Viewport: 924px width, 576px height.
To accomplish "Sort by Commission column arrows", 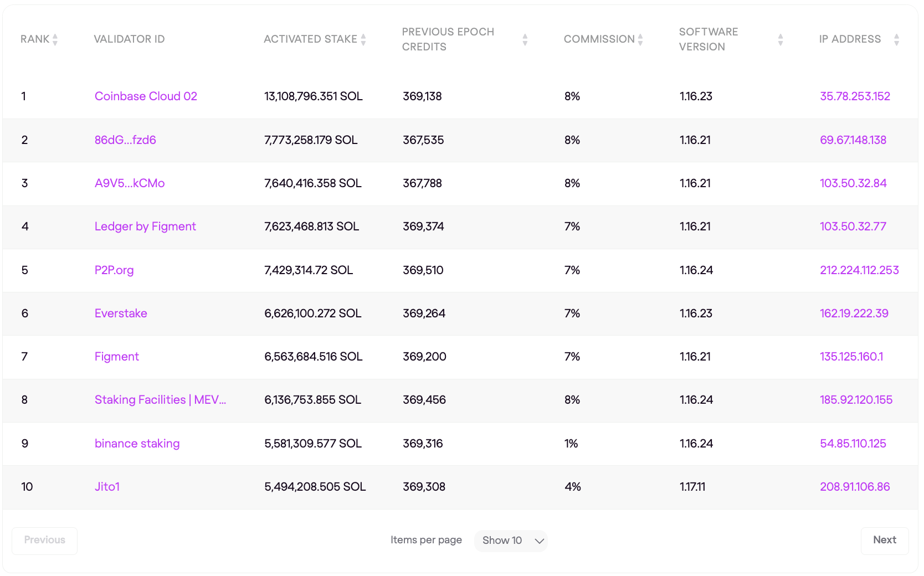I will pos(640,39).
